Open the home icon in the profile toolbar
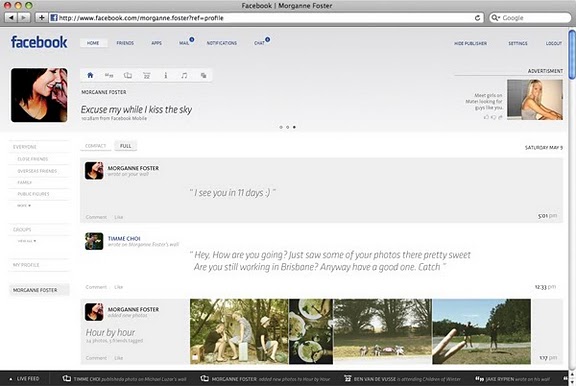Screen dimensions: 576x386 [x=90, y=75]
